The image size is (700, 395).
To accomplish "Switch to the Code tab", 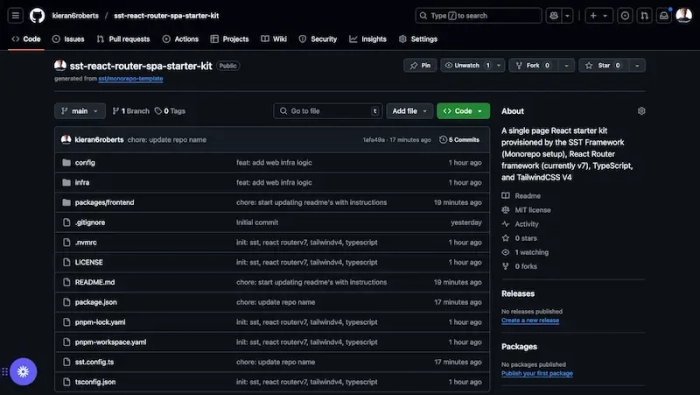I will [26, 39].
